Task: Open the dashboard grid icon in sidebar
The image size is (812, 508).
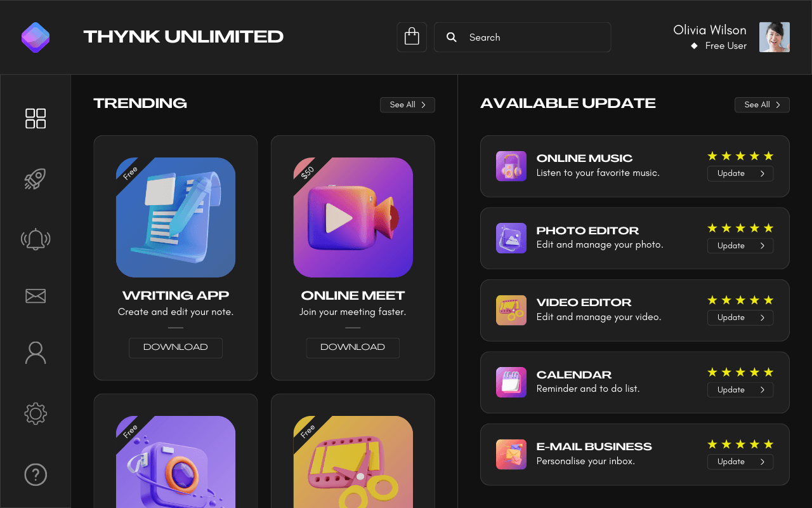Action: tap(36, 118)
